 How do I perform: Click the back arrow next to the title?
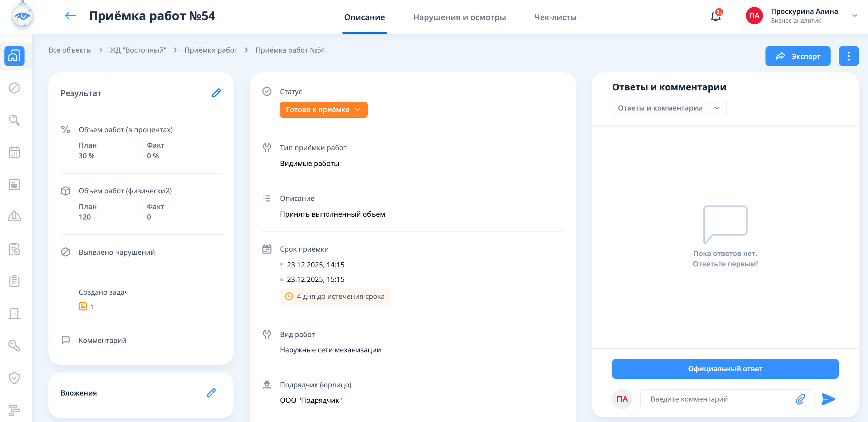[x=70, y=16]
